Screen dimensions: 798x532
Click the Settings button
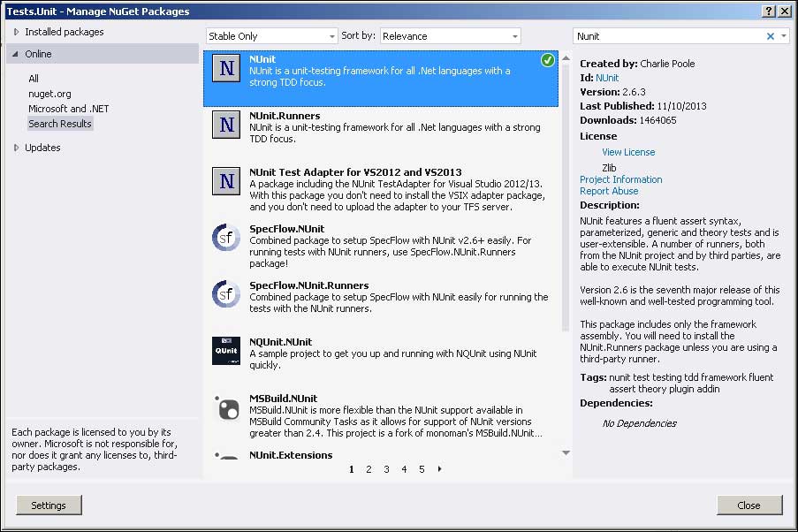49,505
